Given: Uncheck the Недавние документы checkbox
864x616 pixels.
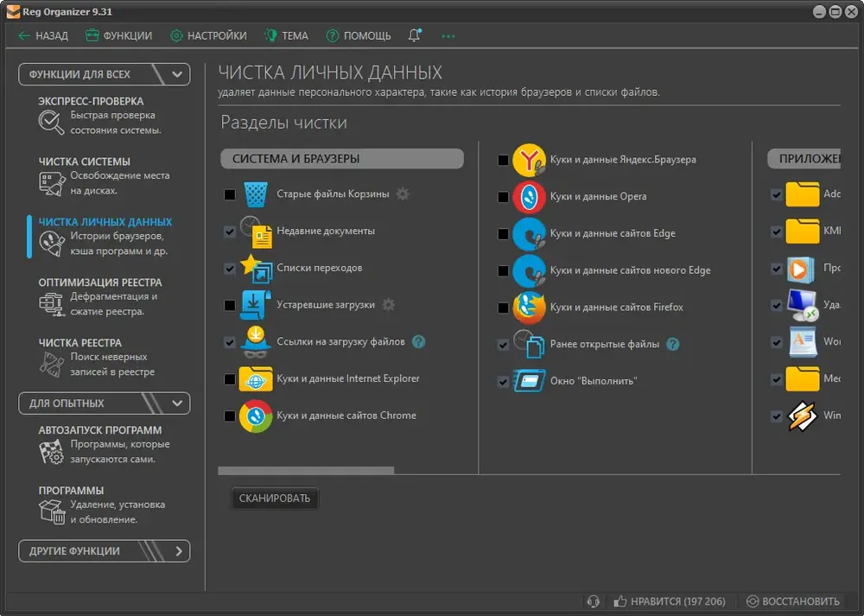Looking at the screenshot, I should (x=230, y=232).
